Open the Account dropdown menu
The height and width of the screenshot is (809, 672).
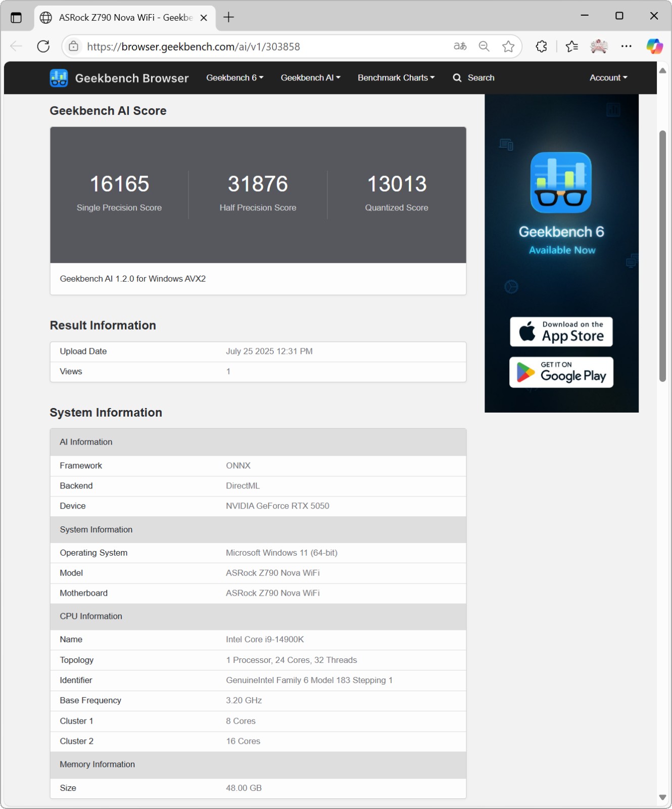click(x=608, y=78)
